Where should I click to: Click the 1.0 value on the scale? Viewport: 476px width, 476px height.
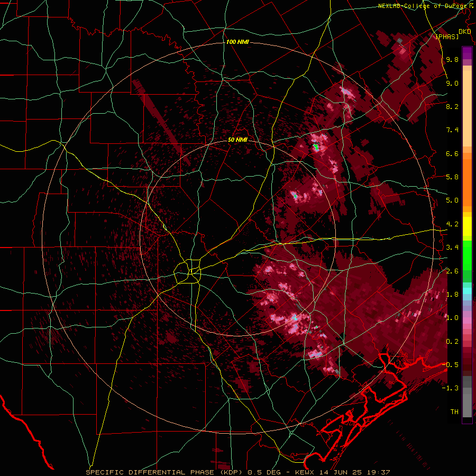pyautogui.click(x=452, y=318)
